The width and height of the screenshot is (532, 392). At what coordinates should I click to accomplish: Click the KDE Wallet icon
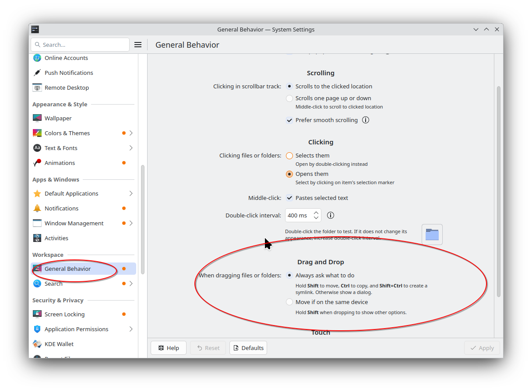tap(37, 344)
